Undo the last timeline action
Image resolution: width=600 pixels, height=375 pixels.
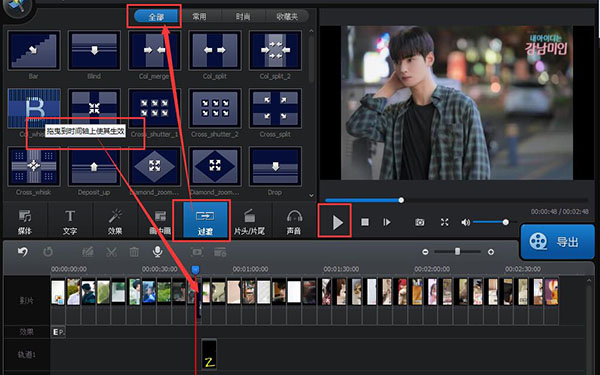[23, 251]
